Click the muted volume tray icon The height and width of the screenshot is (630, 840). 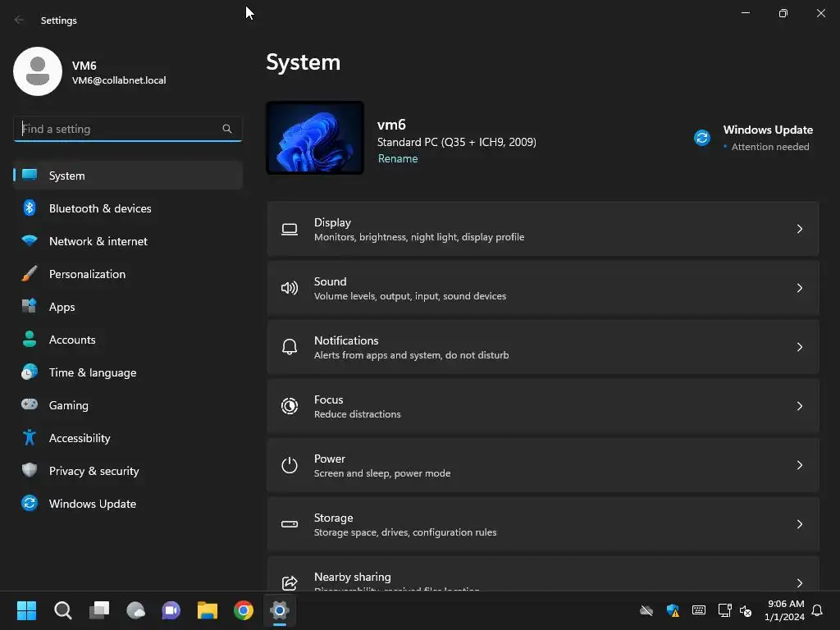(746, 610)
